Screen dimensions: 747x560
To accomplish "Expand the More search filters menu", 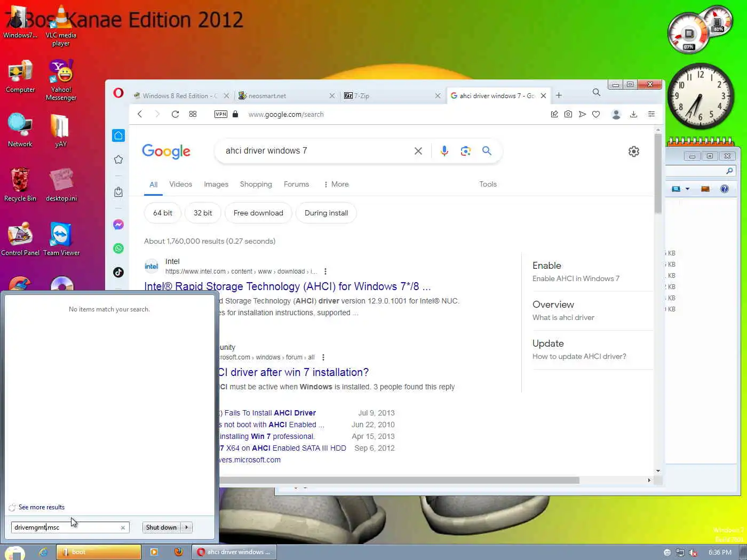I will click(336, 184).
